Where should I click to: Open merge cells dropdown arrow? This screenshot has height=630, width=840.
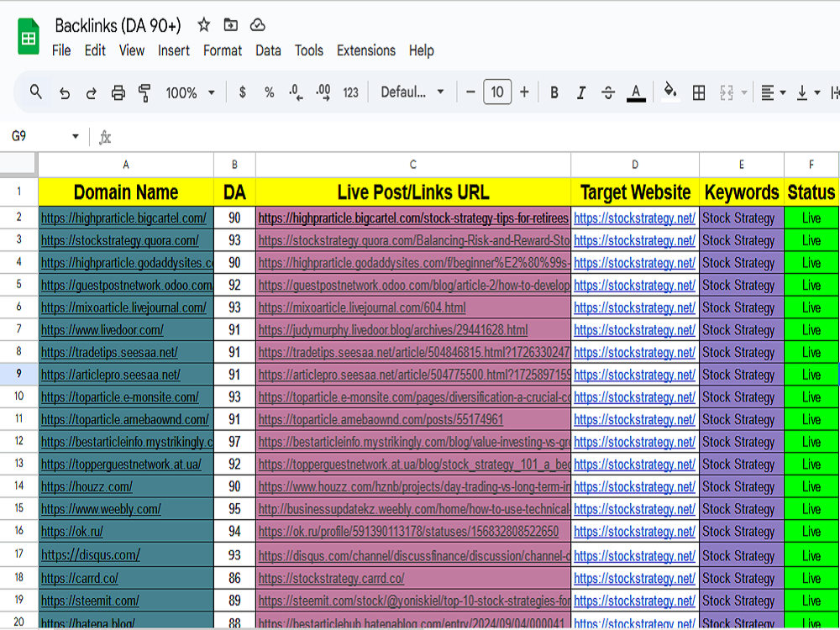coord(744,92)
